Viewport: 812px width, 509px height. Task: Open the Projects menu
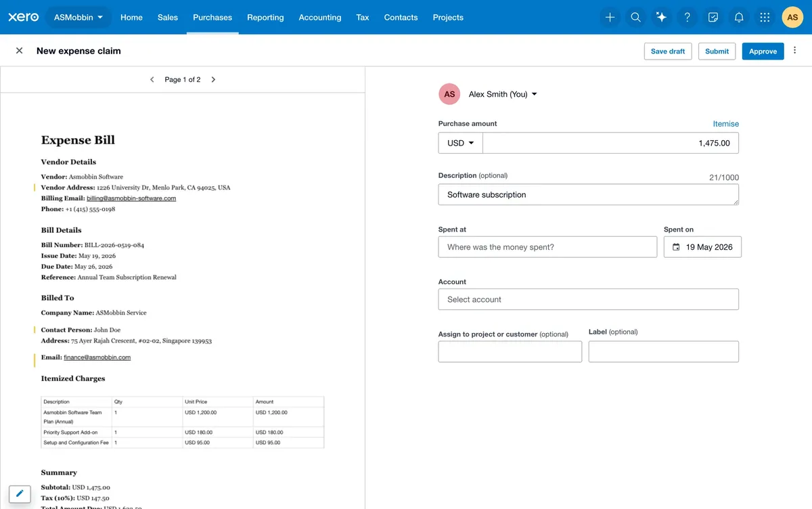point(448,17)
